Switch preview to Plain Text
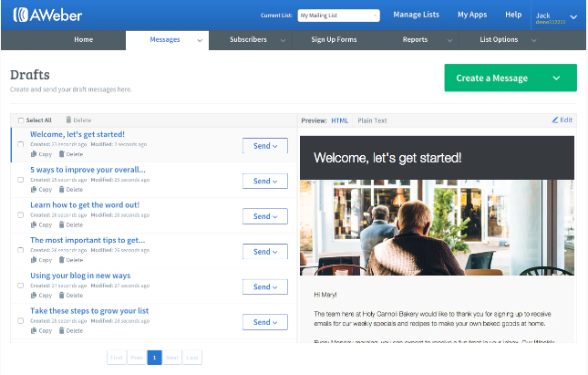The image size is (588, 375). coord(372,120)
